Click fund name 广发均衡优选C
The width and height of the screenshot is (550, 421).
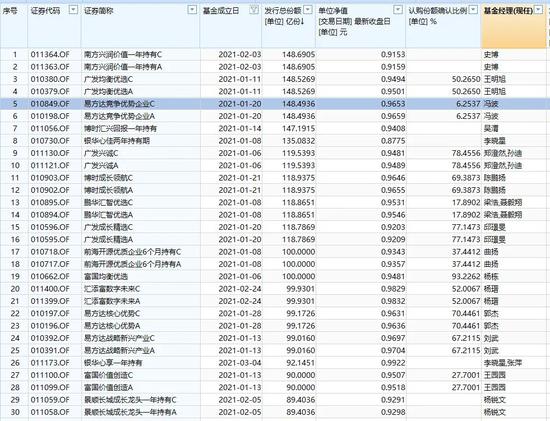tap(108, 79)
